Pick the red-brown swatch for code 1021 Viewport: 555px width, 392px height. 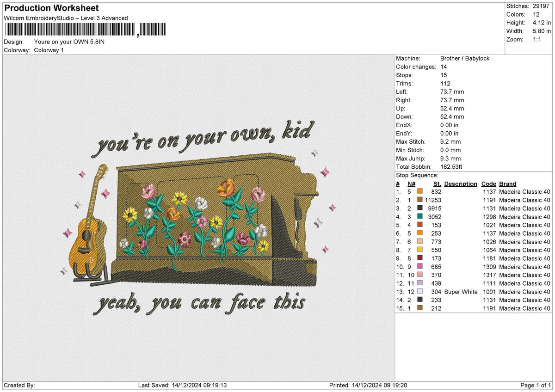click(x=420, y=225)
